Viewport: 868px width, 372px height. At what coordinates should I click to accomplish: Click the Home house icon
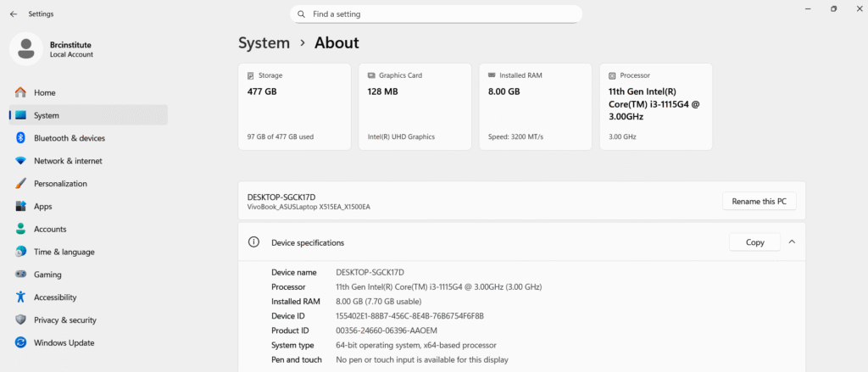(20, 92)
